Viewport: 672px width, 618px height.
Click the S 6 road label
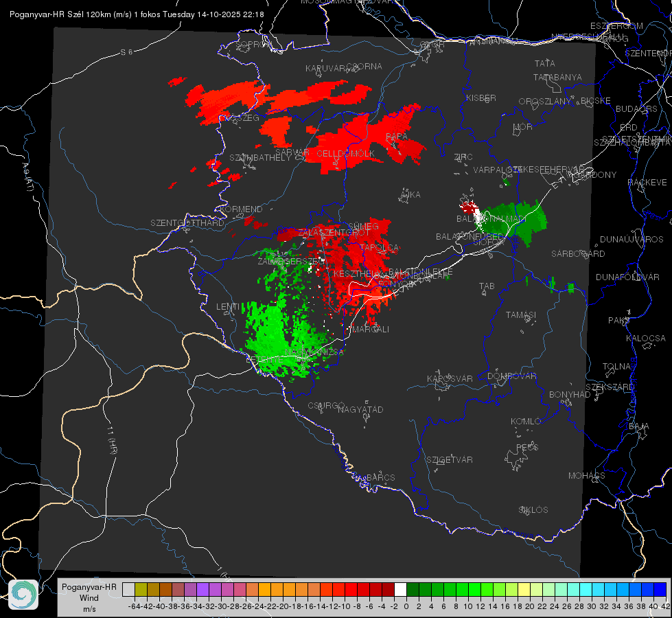coord(126,52)
